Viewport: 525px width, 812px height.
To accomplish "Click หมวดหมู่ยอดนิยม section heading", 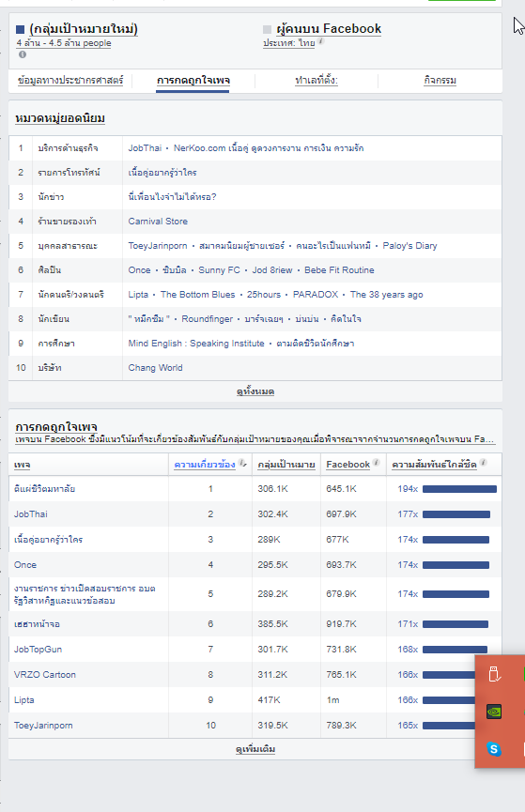I will tap(60, 118).
